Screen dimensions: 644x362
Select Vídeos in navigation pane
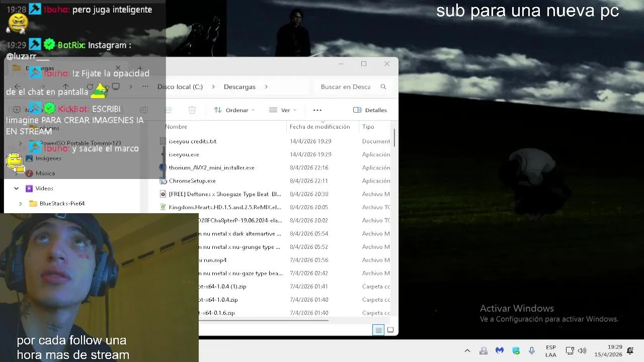click(44, 189)
